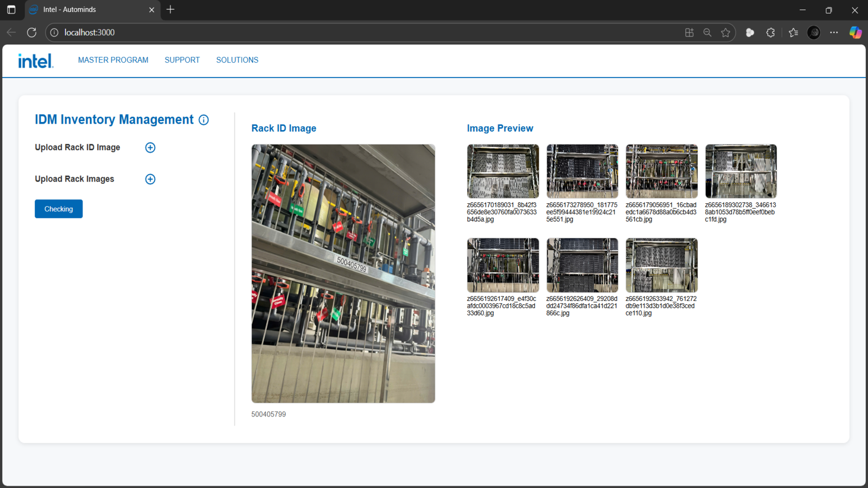This screenshot has height=488, width=868.
Task: Select thumbnail z6656192626409_29208d
Action: click(582, 265)
